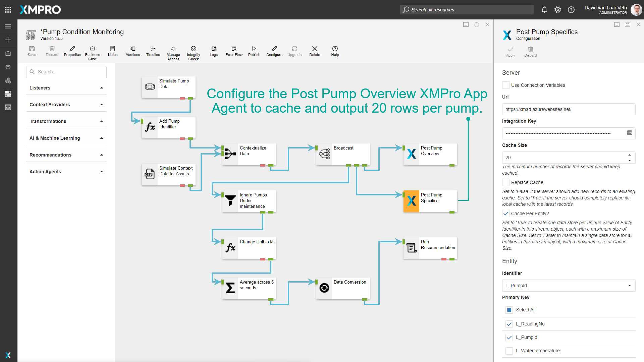Open Versions from the toolbar

tap(133, 51)
